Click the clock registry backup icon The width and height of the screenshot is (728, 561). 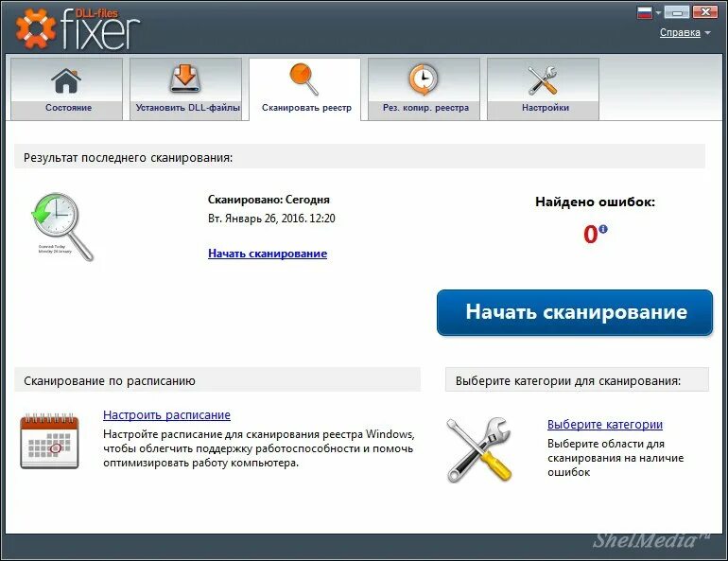424,79
